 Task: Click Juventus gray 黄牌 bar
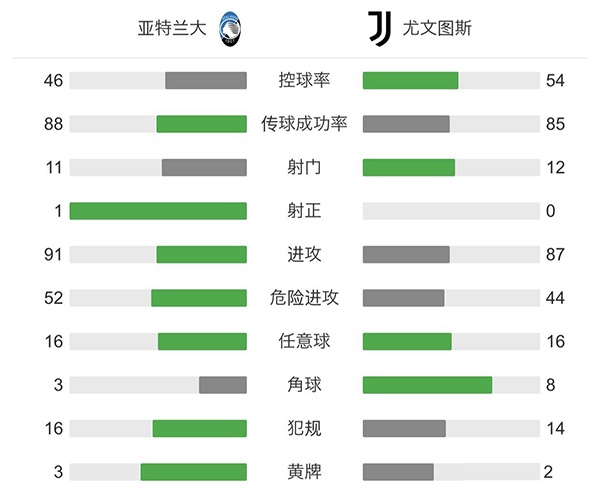pyautogui.click(x=398, y=472)
